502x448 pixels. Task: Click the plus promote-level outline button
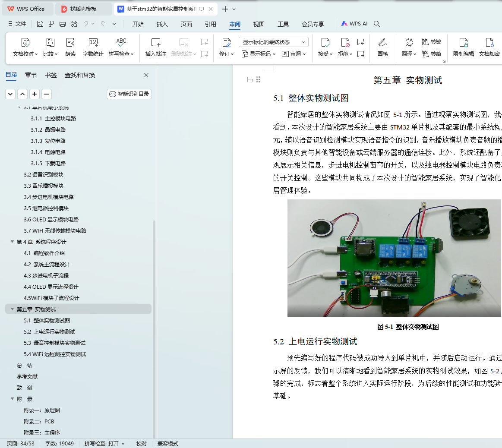point(35,94)
